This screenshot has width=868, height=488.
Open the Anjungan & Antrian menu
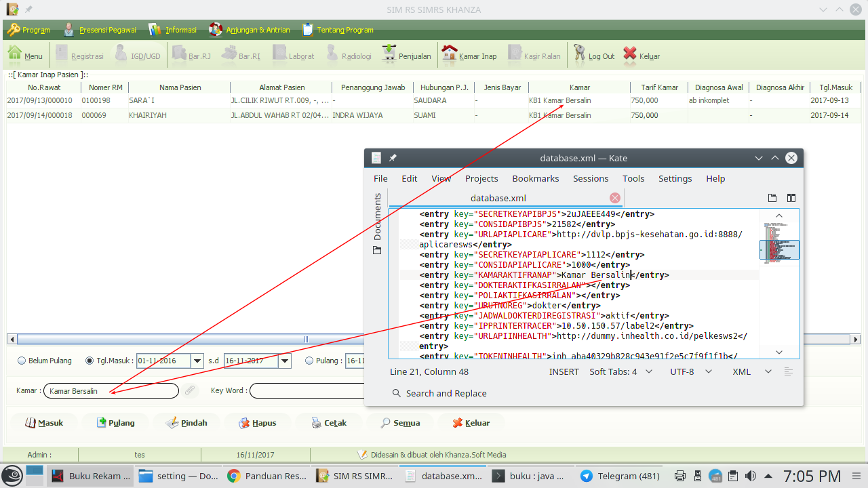[x=250, y=30]
